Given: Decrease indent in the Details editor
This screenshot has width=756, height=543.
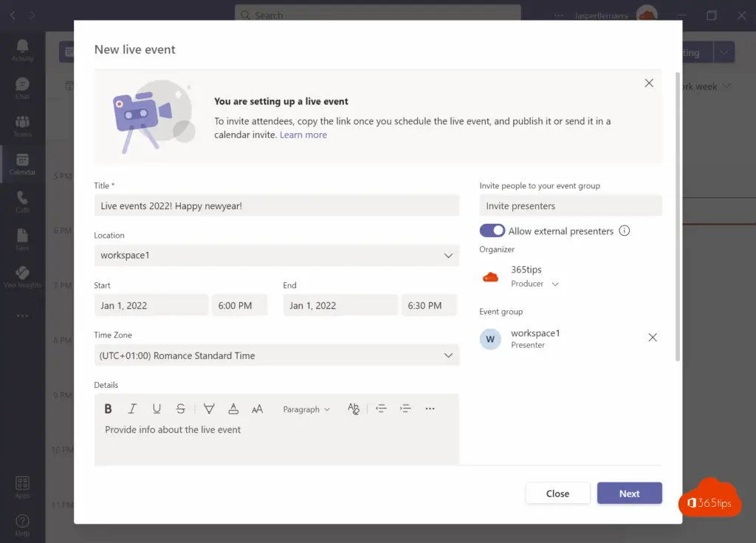Looking at the screenshot, I should [x=381, y=409].
